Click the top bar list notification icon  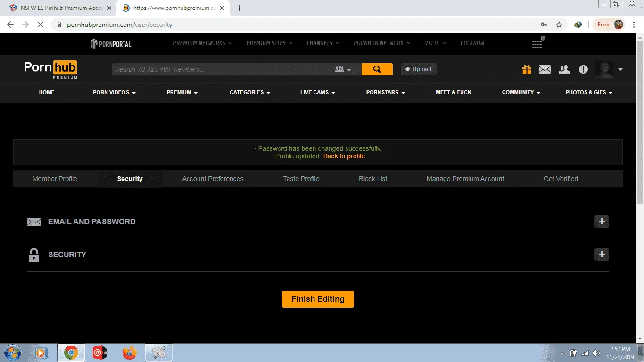(x=538, y=42)
